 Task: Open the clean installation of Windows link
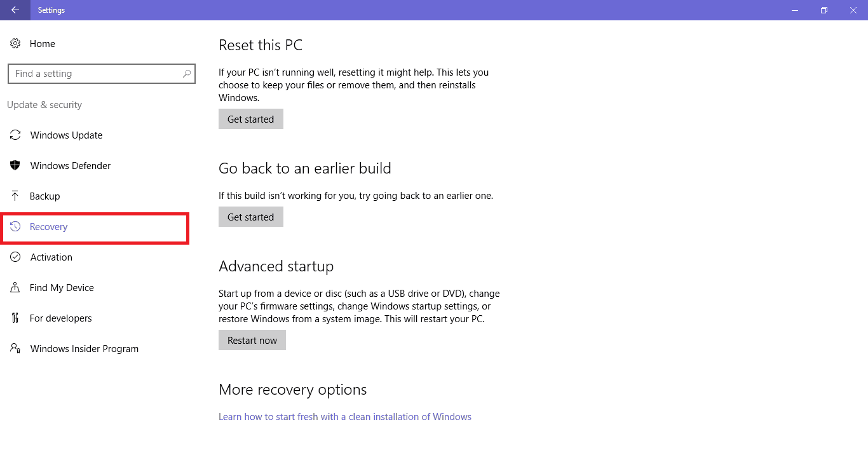click(x=345, y=417)
